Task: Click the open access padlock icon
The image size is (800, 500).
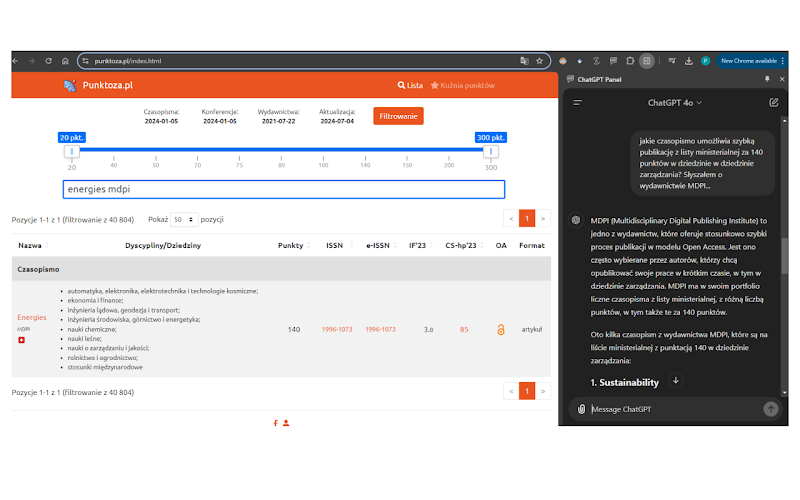Action: click(501, 330)
